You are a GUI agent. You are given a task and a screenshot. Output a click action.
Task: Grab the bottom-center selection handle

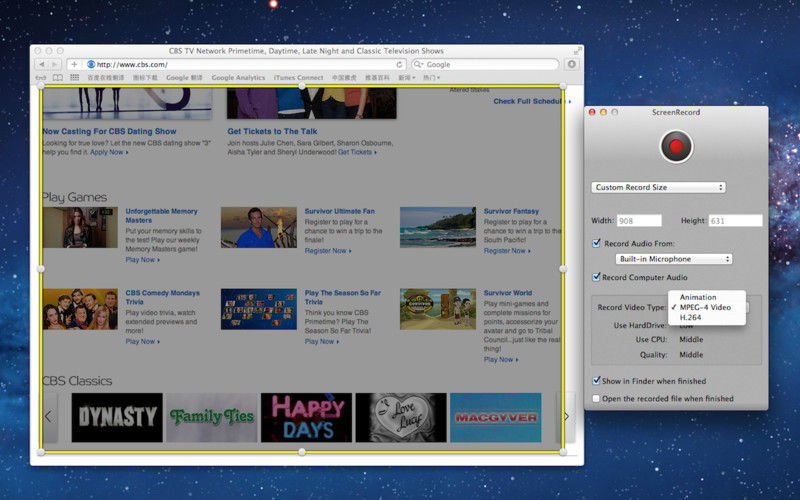click(302, 452)
